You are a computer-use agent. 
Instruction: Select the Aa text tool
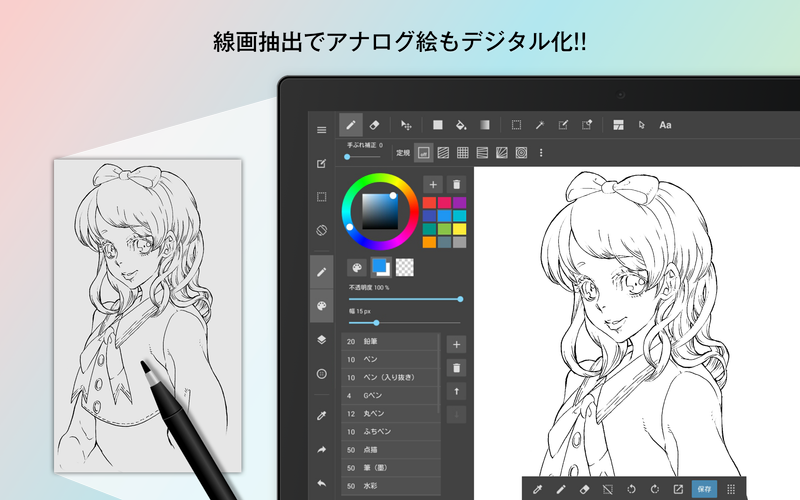pyautogui.click(x=665, y=125)
